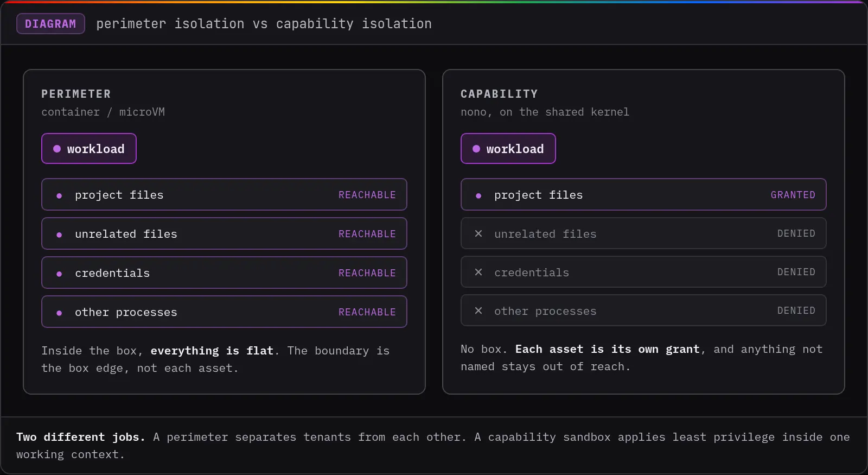Click the DENIED label on unrelated files row
This screenshot has width=868, height=475.
796,233
